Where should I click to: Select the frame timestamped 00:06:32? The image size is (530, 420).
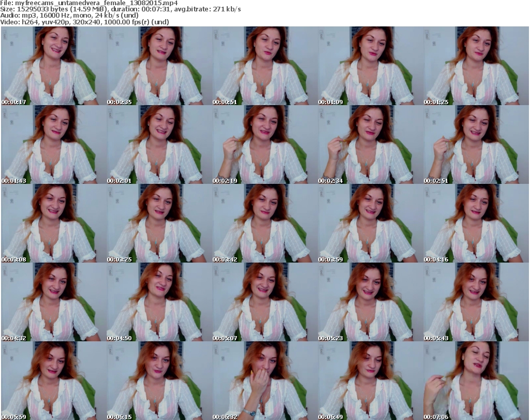[264, 381]
